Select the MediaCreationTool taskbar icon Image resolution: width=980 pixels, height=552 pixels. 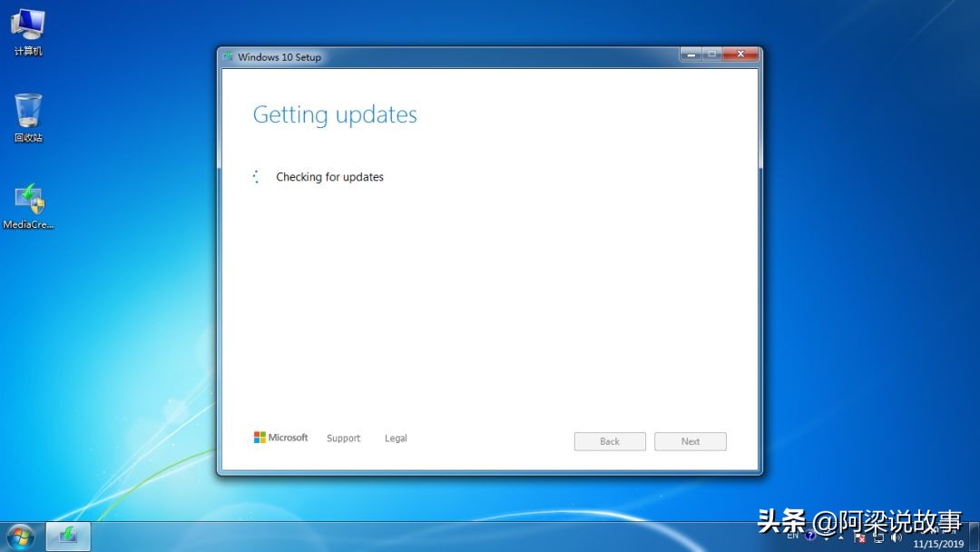[68, 536]
